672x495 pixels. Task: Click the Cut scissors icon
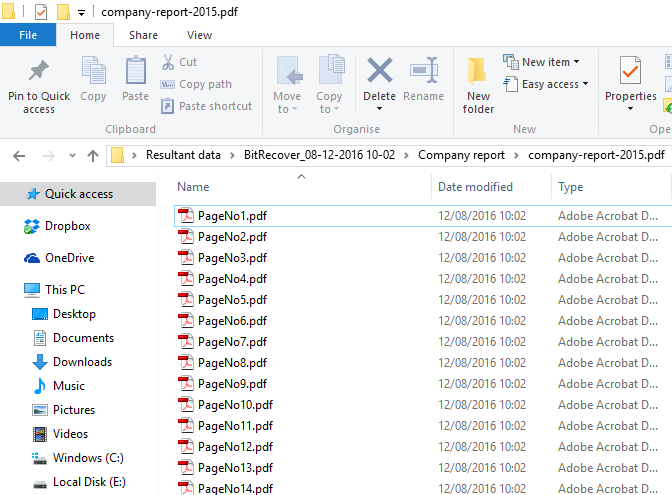pos(169,62)
